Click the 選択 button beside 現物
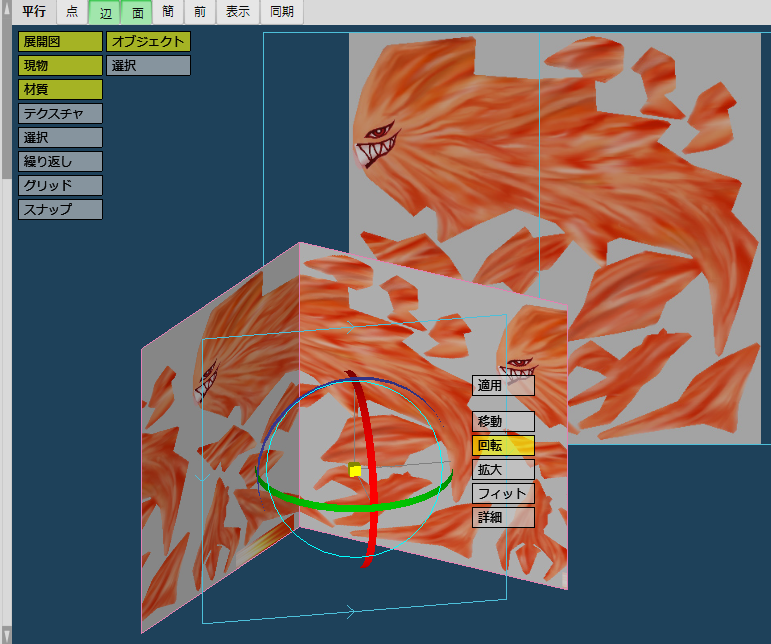 tap(148, 65)
